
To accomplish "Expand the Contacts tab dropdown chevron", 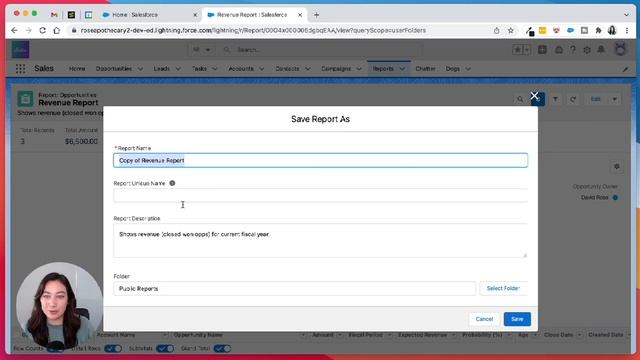I will pos(308,69).
